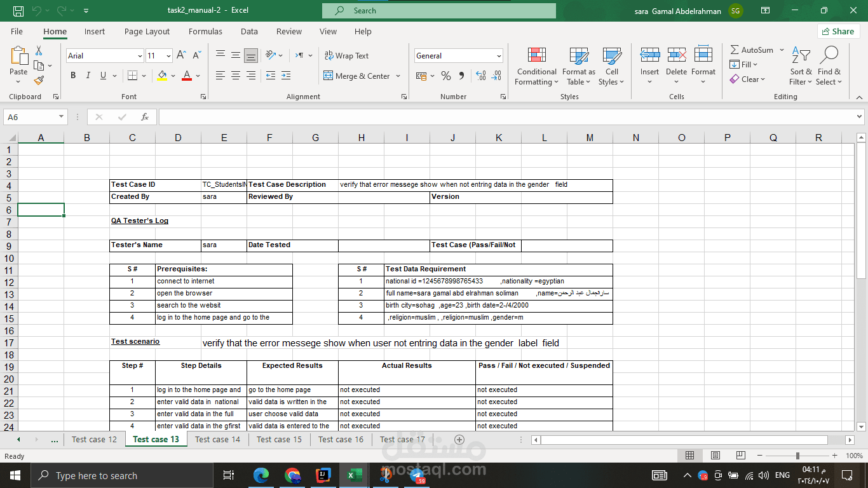The height and width of the screenshot is (488, 868).
Task: Expand the Merge & Center dropdown arrow
Action: point(398,76)
